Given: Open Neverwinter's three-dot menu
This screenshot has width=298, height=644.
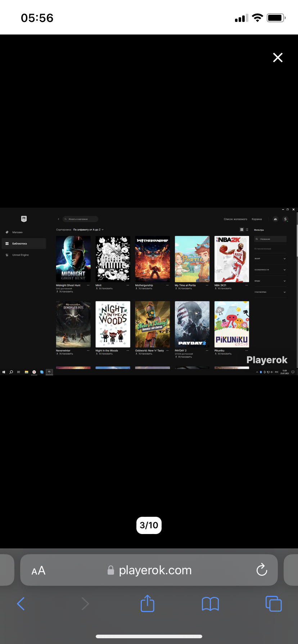Looking at the screenshot, I should pos(88,351).
